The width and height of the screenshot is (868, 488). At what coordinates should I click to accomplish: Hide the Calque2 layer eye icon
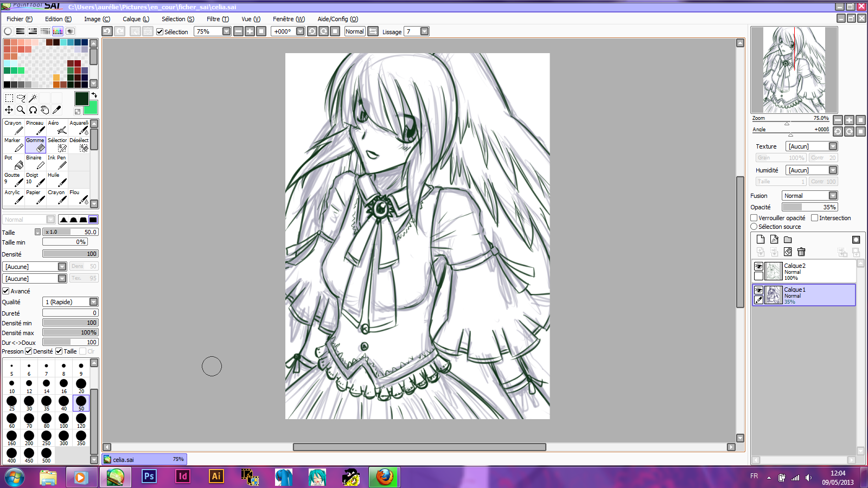(758, 266)
